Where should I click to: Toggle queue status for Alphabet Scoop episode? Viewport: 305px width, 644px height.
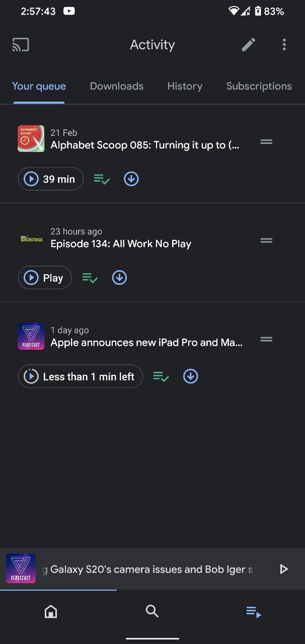click(x=101, y=179)
